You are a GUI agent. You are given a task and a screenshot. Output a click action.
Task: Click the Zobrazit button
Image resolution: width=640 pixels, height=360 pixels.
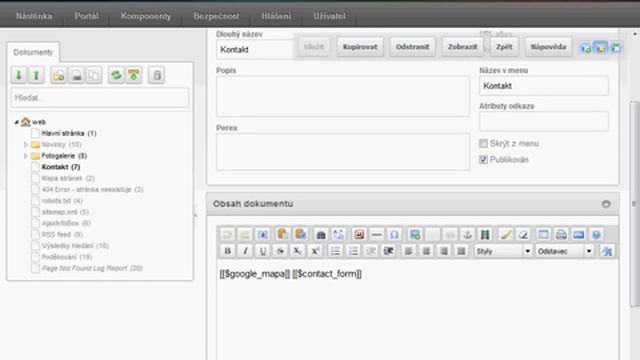pyautogui.click(x=462, y=47)
